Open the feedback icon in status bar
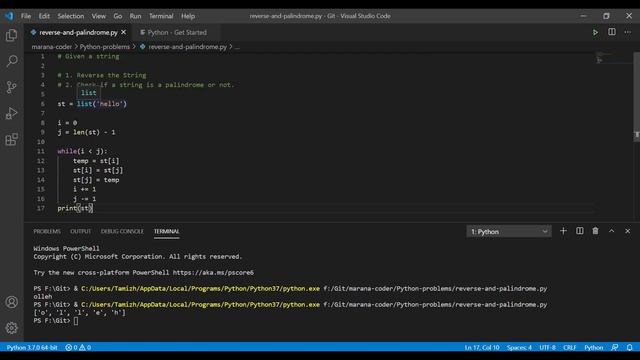The height and width of the screenshot is (360, 640). pos(614,347)
